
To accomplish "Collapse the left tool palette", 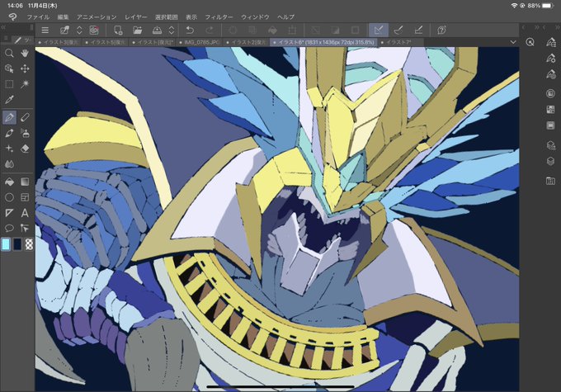I will pos(3,27).
